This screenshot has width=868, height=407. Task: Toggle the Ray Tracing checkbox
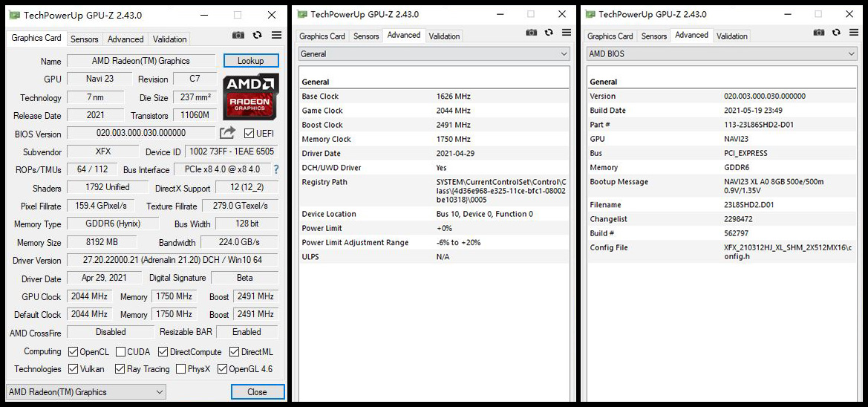point(120,369)
